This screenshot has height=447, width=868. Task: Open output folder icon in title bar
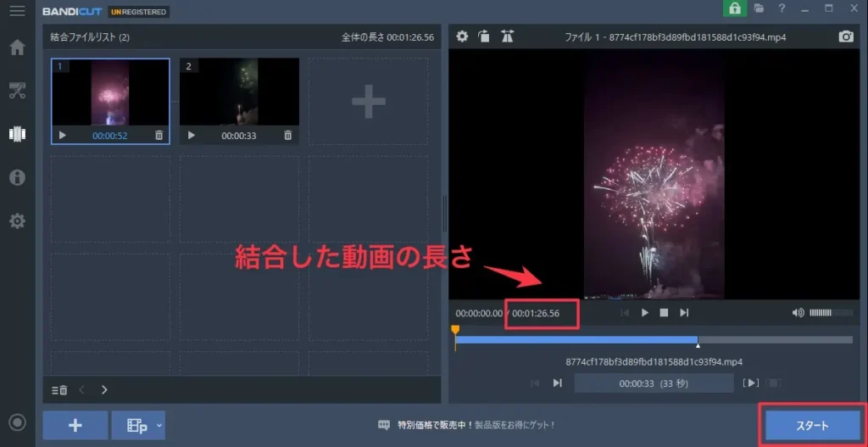759,8
